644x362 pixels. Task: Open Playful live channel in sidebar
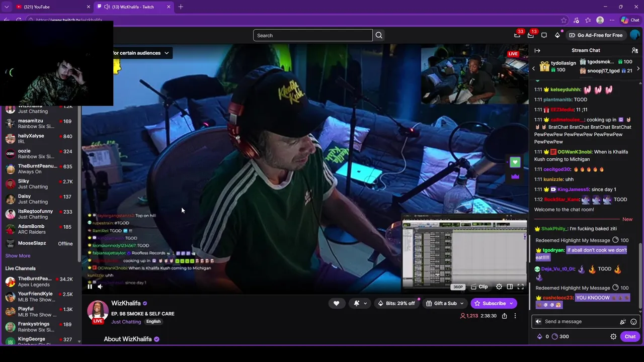pos(39,312)
